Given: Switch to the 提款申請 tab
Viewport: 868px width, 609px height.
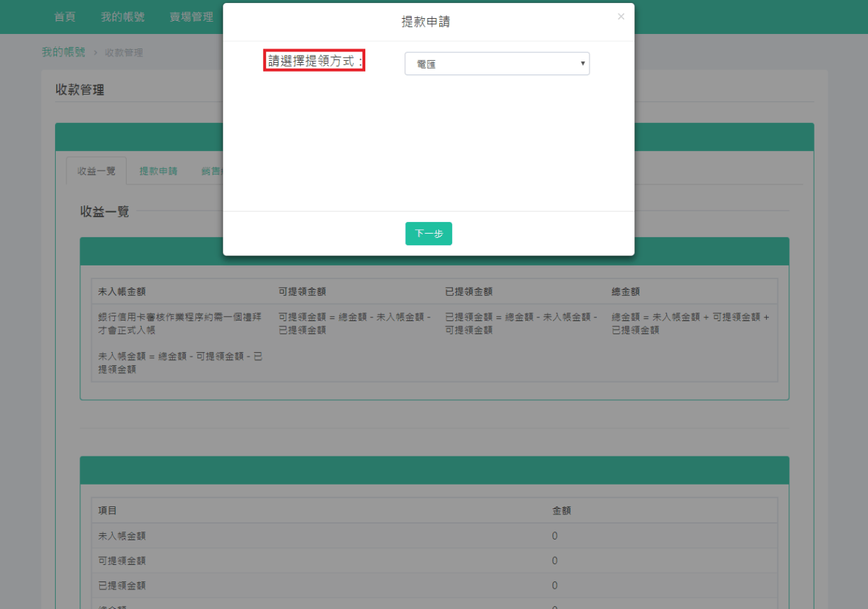Looking at the screenshot, I should (158, 171).
